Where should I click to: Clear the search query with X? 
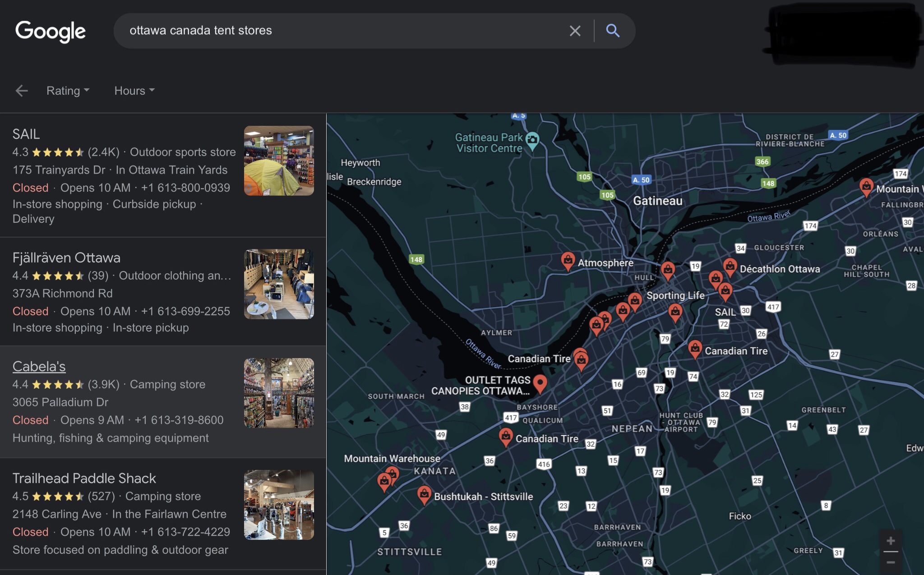pos(575,31)
